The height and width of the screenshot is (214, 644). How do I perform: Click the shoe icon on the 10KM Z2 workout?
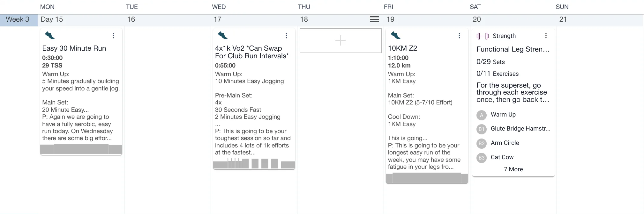(x=396, y=35)
